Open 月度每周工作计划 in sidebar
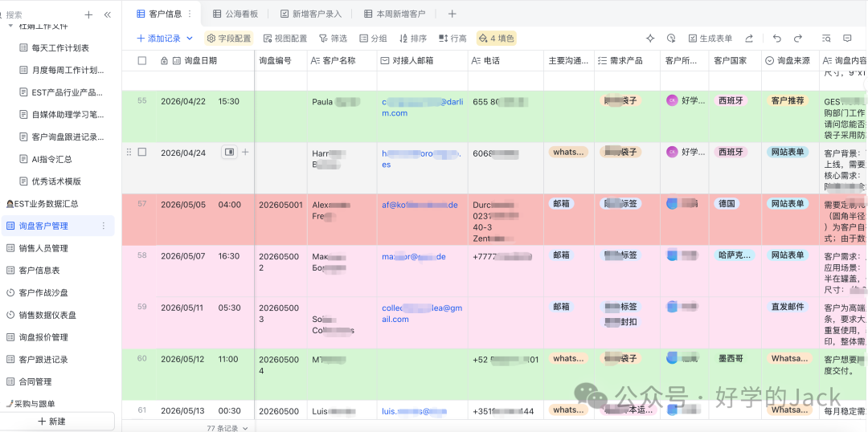868x432 pixels. (x=61, y=70)
